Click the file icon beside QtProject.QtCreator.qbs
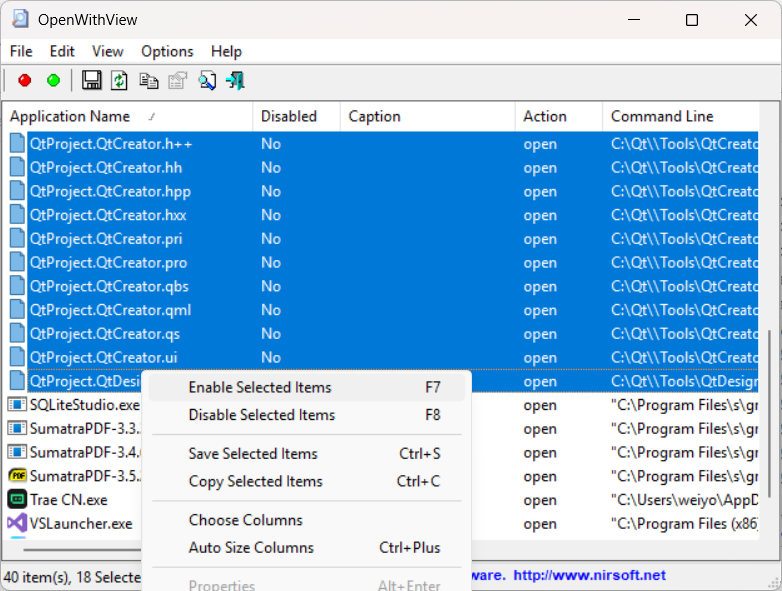 coord(17,286)
